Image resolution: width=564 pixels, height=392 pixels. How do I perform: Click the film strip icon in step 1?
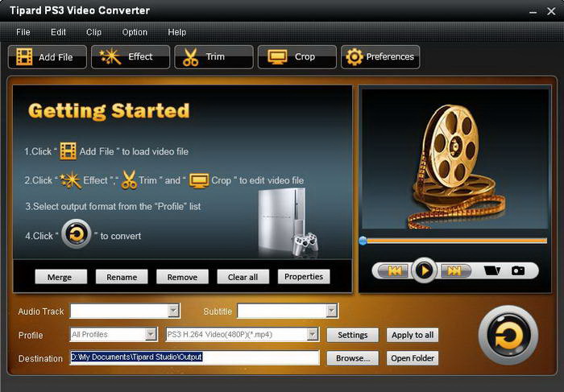pyautogui.click(x=68, y=151)
